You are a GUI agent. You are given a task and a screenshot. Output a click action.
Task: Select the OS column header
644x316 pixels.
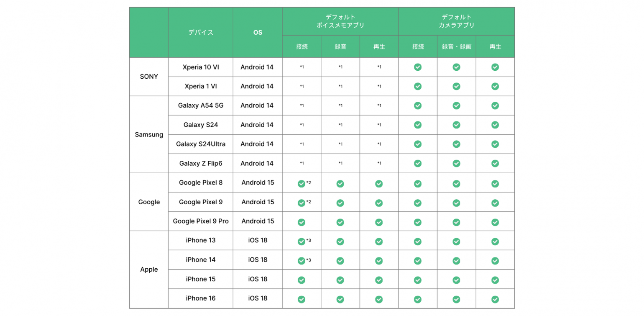pos(258,32)
